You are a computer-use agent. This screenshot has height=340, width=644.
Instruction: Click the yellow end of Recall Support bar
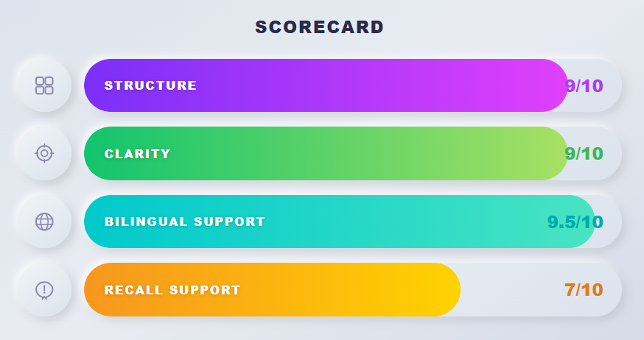pos(438,289)
